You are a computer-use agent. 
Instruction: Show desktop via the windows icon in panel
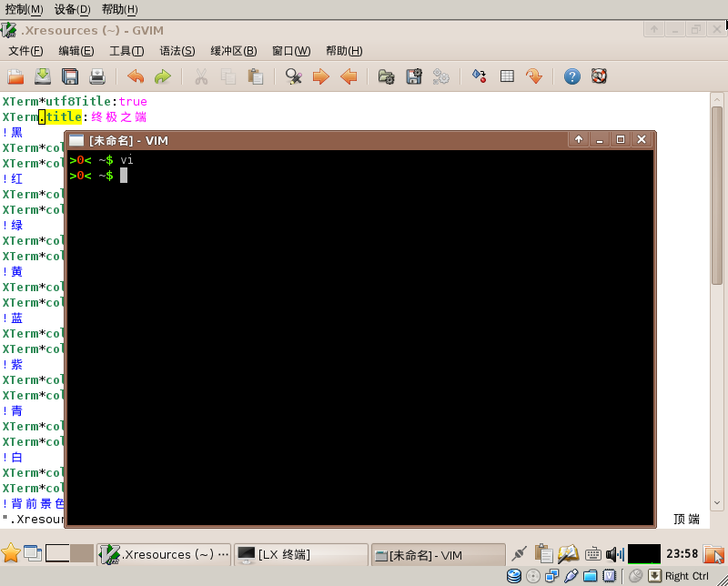pyautogui.click(x=33, y=554)
